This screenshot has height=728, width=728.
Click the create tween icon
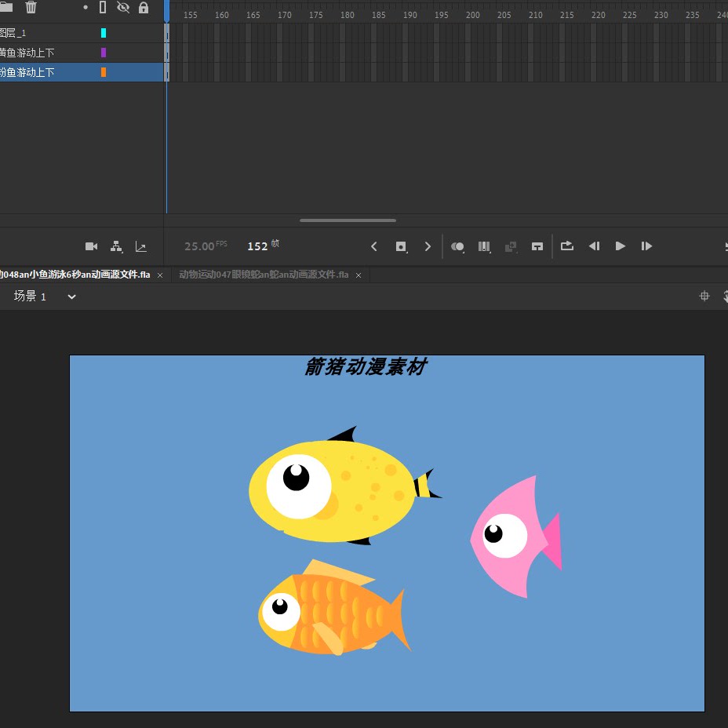click(x=511, y=246)
